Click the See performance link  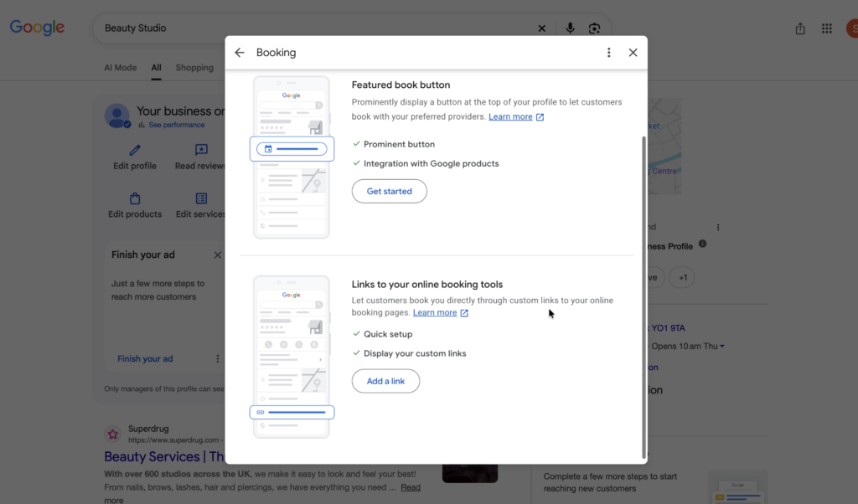[176, 125]
